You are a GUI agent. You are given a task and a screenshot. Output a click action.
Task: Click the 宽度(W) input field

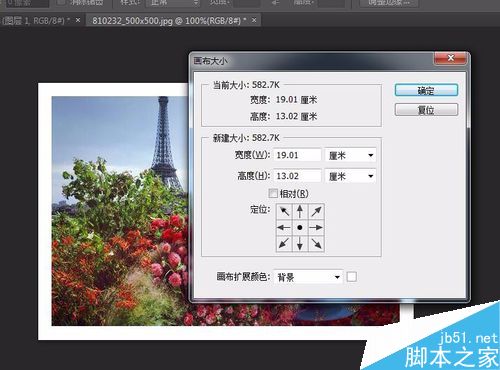(297, 155)
